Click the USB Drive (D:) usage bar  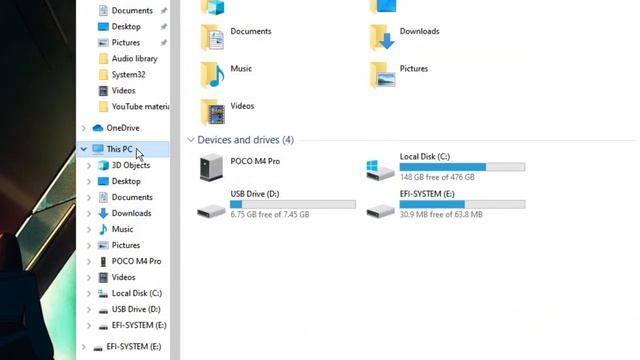[293, 204]
